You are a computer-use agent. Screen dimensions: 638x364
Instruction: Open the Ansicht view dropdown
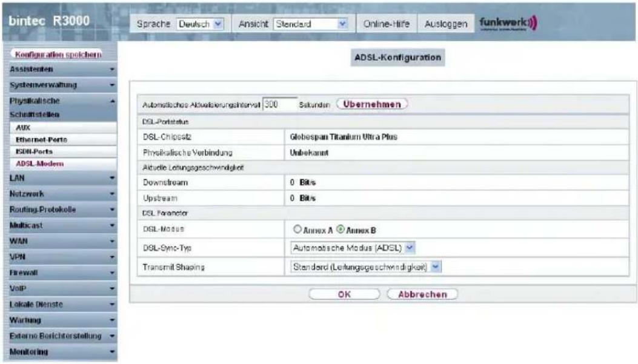pos(311,24)
